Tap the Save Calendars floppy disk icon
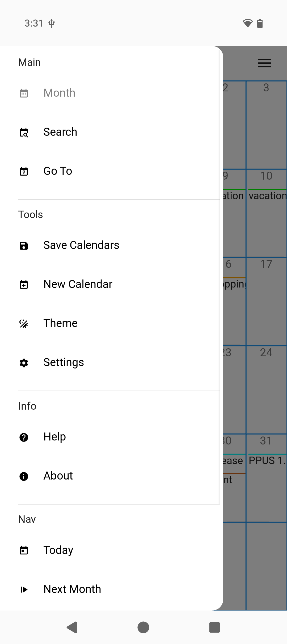The image size is (287, 644). click(x=24, y=245)
